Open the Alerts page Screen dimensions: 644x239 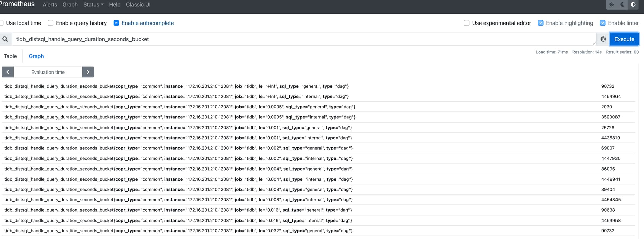(x=50, y=5)
